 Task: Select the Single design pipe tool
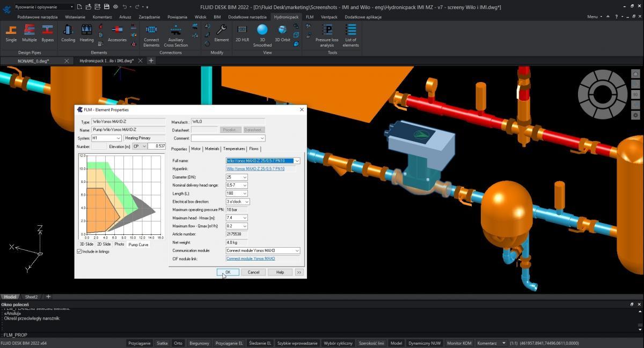pyautogui.click(x=11, y=33)
